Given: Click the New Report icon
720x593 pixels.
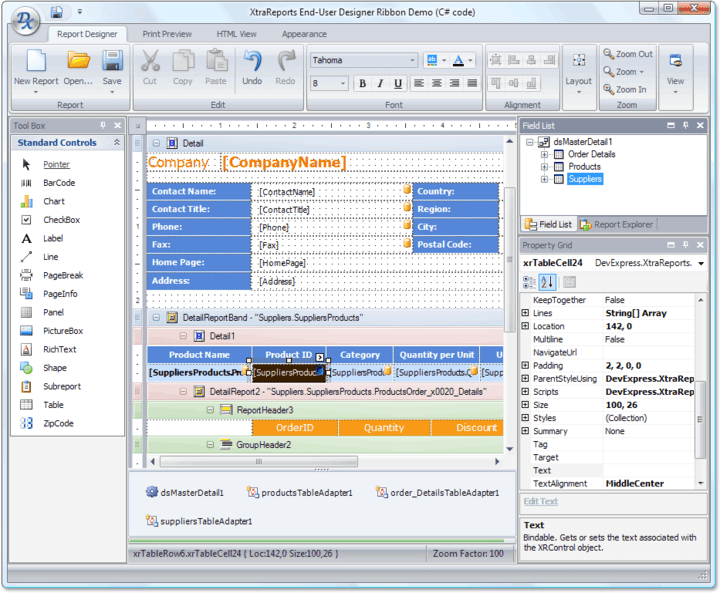Looking at the screenshot, I should pos(35,62).
